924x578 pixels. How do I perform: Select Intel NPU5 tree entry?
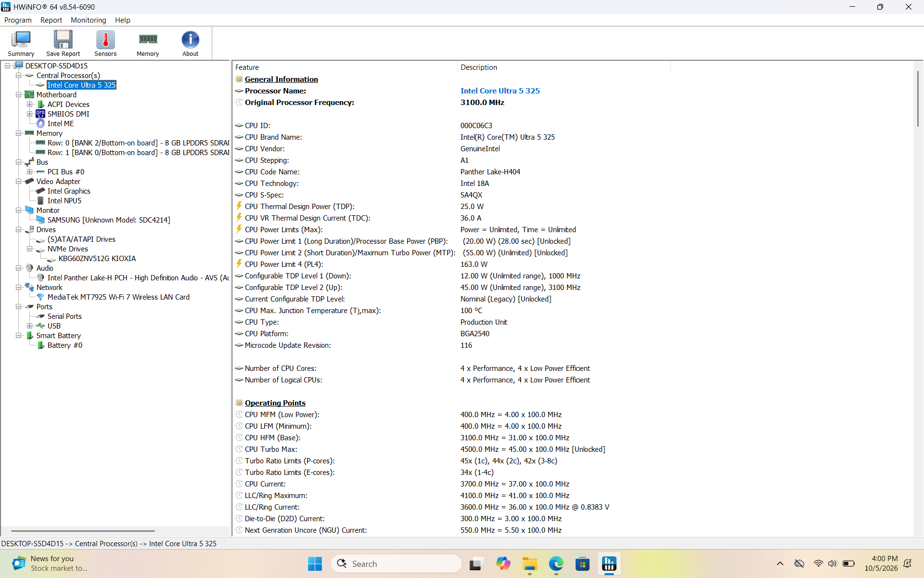[64, 201]
